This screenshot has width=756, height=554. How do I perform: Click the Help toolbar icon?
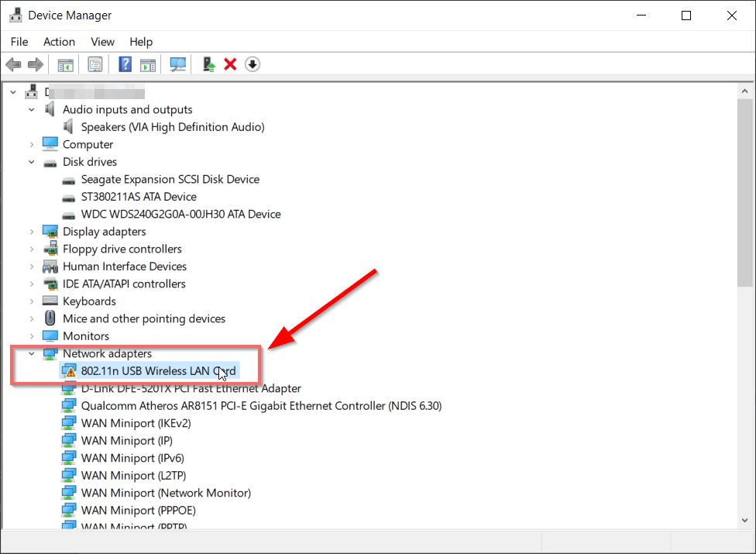tap(125, 64)
